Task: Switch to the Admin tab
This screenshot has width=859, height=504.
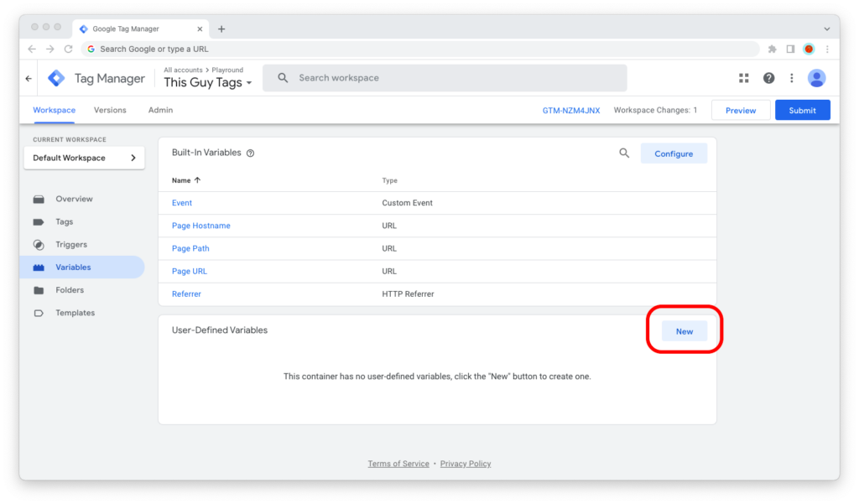Action: tap(160, 110)
